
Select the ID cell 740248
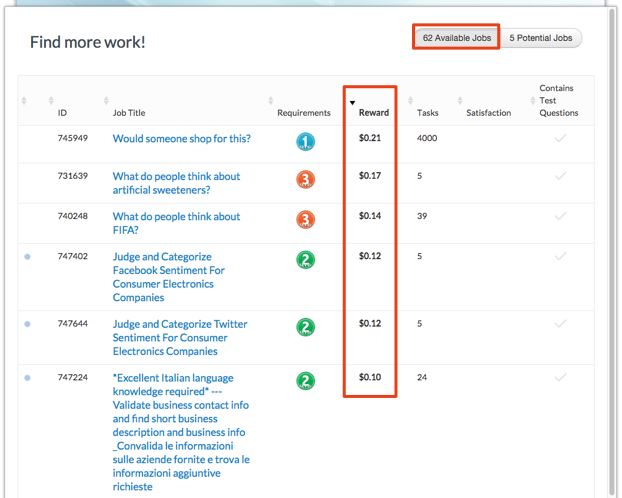(73, 216)
